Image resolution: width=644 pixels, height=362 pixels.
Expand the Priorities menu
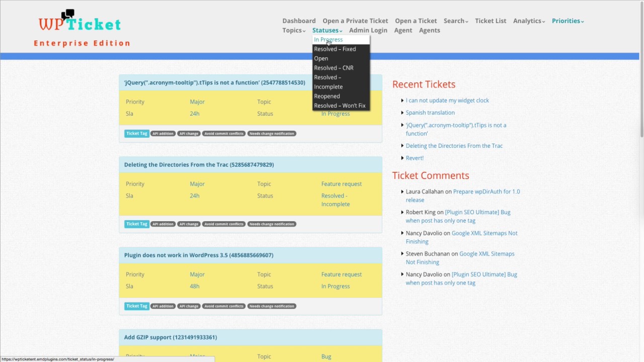tap(568, 21)
